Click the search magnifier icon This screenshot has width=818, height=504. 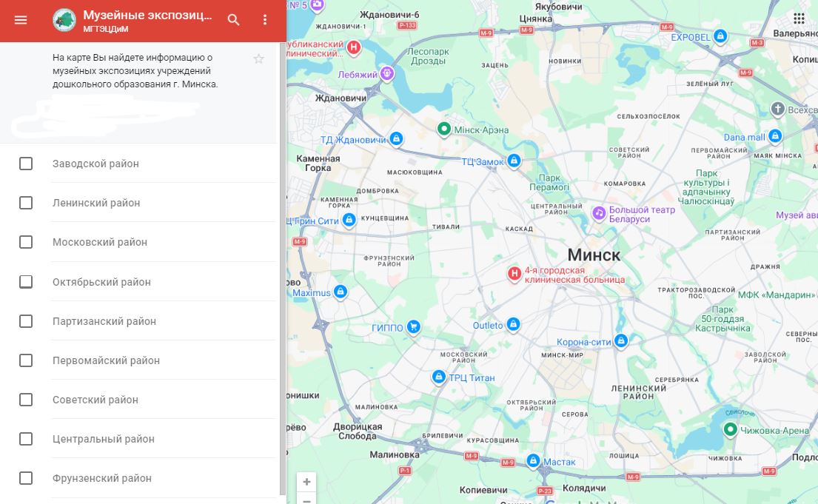tap(234, 20)
